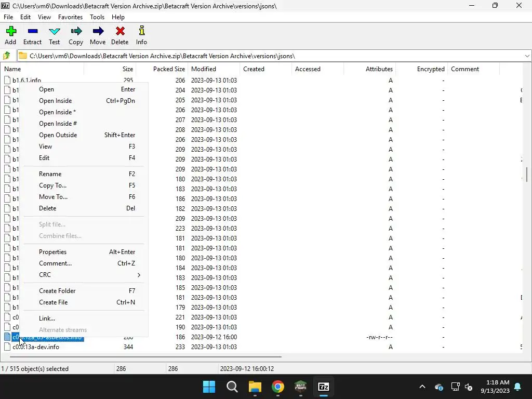Viewport: 532px width, 399px height.
Task: Click the notifications bell icon
Action: point(518,387)
